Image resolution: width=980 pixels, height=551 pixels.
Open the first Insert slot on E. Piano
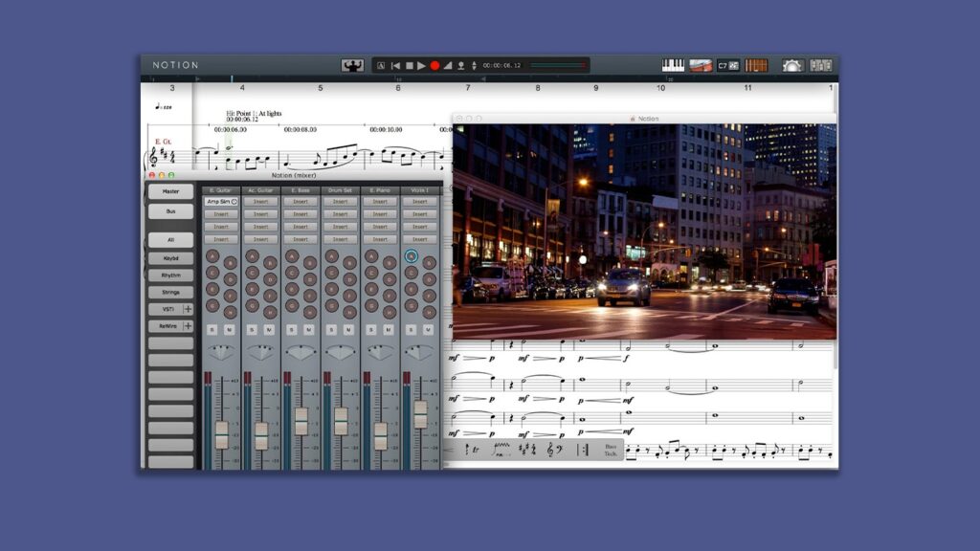pos(380,202)
